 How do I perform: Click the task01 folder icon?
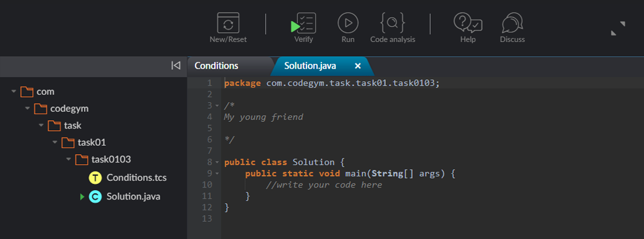(68, 142)
